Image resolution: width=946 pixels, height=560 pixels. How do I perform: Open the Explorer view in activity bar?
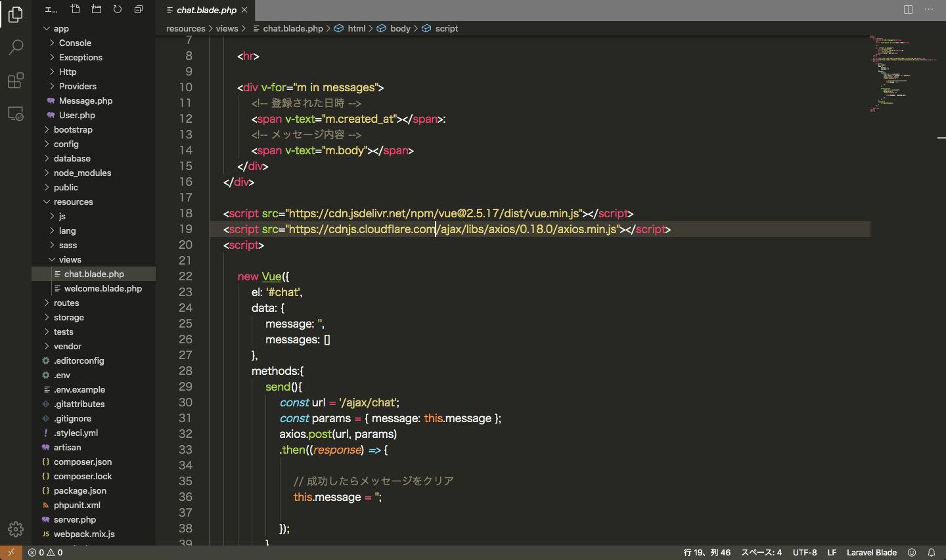pos(16,14)
